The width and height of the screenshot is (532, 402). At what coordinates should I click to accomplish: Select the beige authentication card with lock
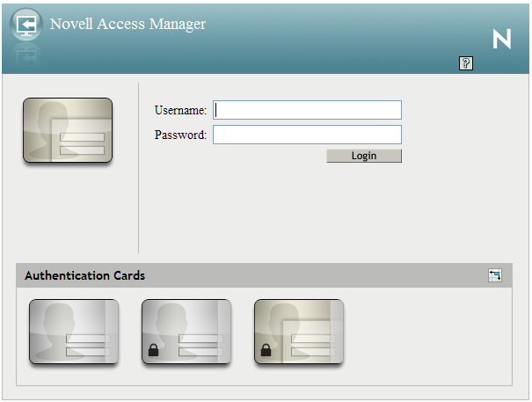point(299,332)
